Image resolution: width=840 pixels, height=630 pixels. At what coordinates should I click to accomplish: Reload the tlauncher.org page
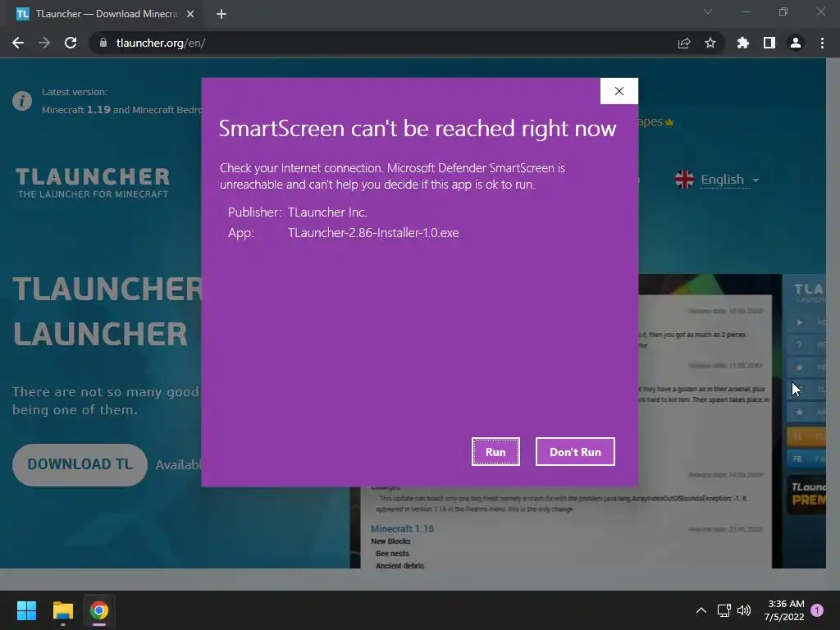pos(71,43)
